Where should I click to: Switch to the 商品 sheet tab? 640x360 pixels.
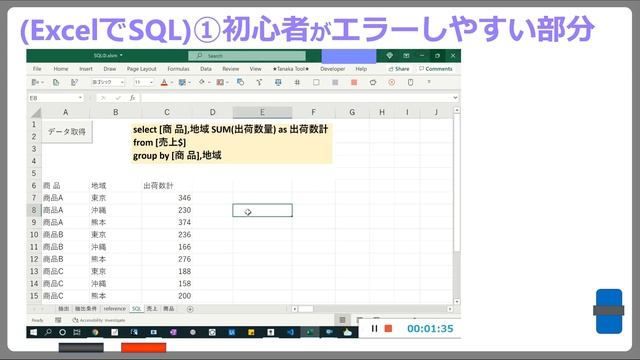[x=169, y=309]
